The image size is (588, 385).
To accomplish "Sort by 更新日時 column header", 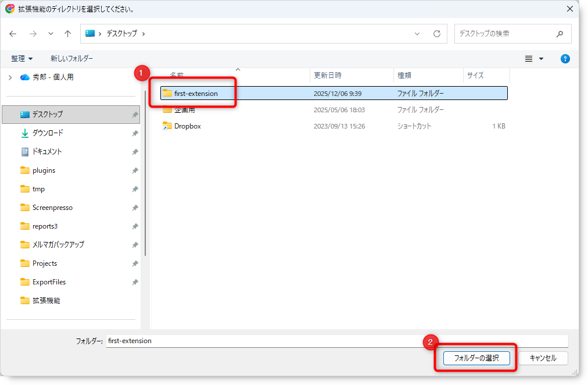I will (328, 76).
